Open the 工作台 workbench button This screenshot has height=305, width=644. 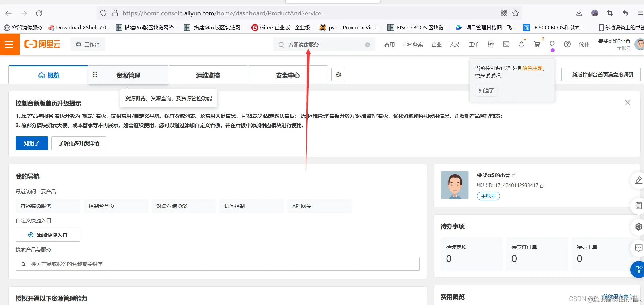(88, 44)
